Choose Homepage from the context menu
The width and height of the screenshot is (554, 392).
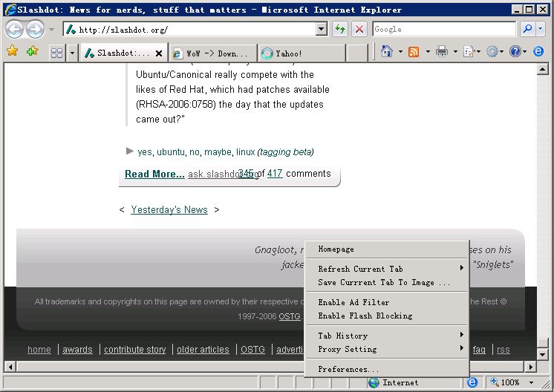387,249
